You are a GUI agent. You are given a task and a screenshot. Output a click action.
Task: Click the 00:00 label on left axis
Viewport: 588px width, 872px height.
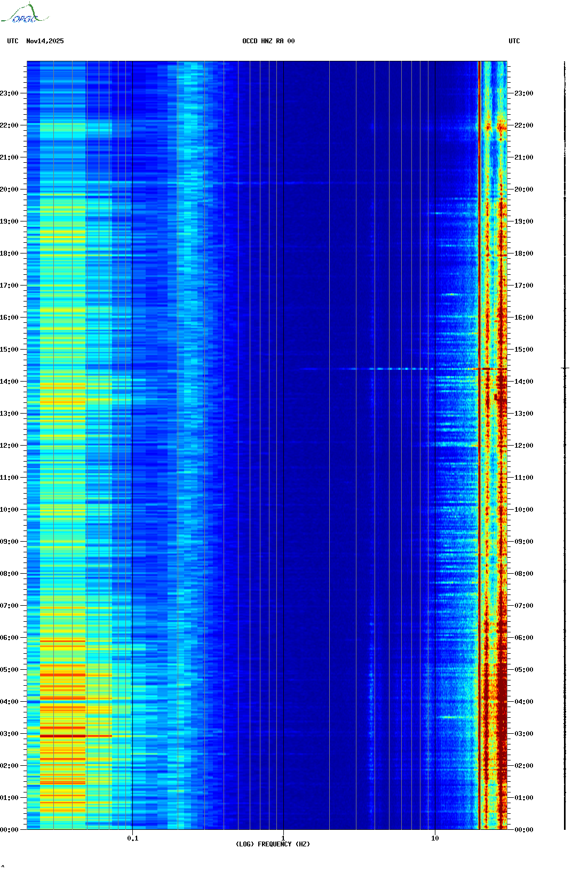pyautogui.click(x=9, y=830)
